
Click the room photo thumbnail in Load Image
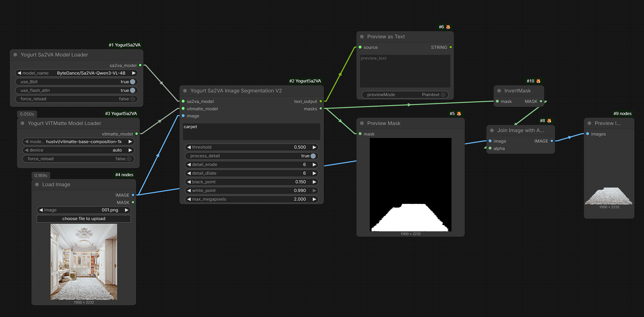pos(84,262)
